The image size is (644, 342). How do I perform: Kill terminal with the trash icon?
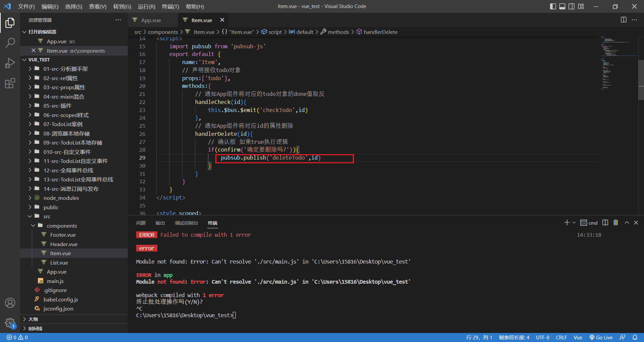coord(616,223)
